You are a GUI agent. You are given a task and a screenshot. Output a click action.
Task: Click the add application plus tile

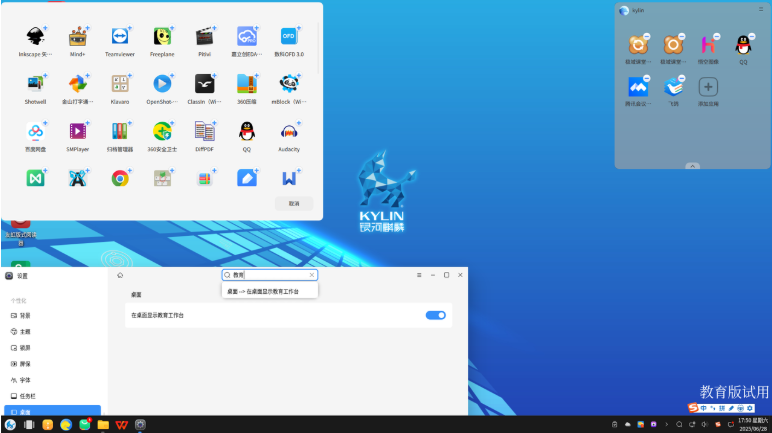tap(708, 87)
